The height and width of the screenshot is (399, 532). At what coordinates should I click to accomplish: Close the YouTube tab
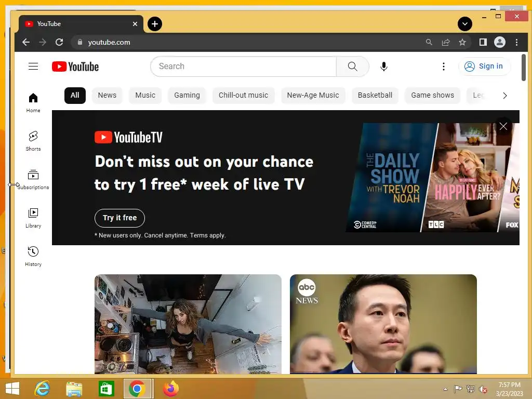click(x=135, y=24)
